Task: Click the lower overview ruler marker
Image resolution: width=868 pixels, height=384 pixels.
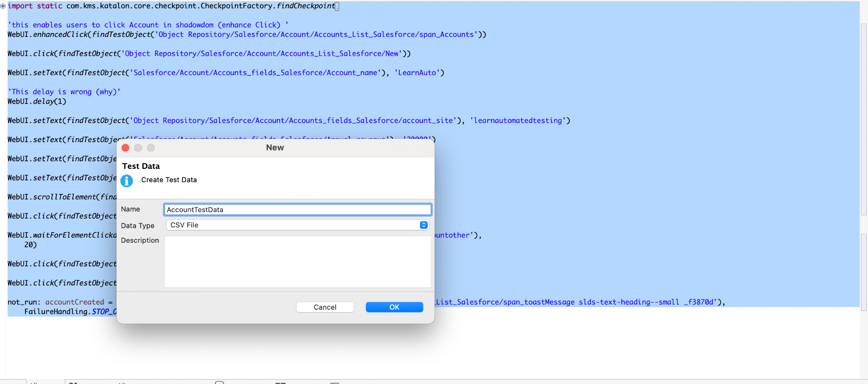Action: tap(864, 272)
